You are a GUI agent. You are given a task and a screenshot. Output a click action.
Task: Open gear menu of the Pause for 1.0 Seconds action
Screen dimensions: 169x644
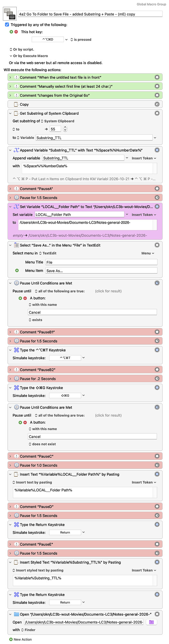[x=157, y=466]
